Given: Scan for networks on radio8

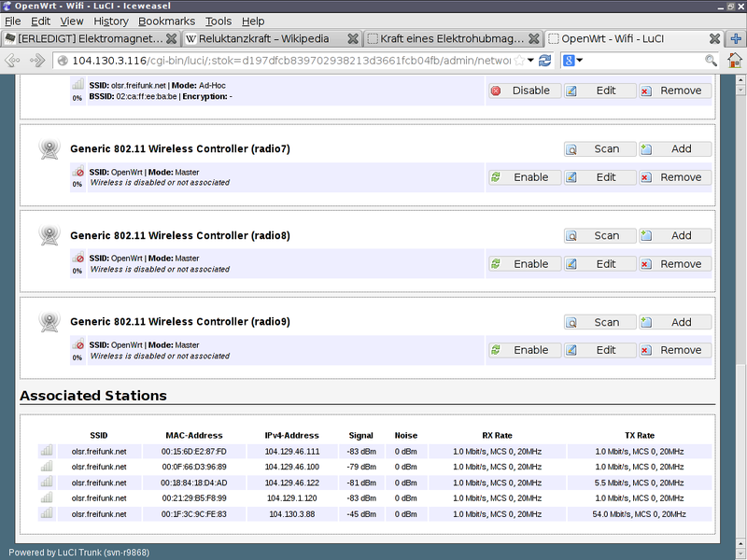Looking at the screenshot, I should 600,235.
